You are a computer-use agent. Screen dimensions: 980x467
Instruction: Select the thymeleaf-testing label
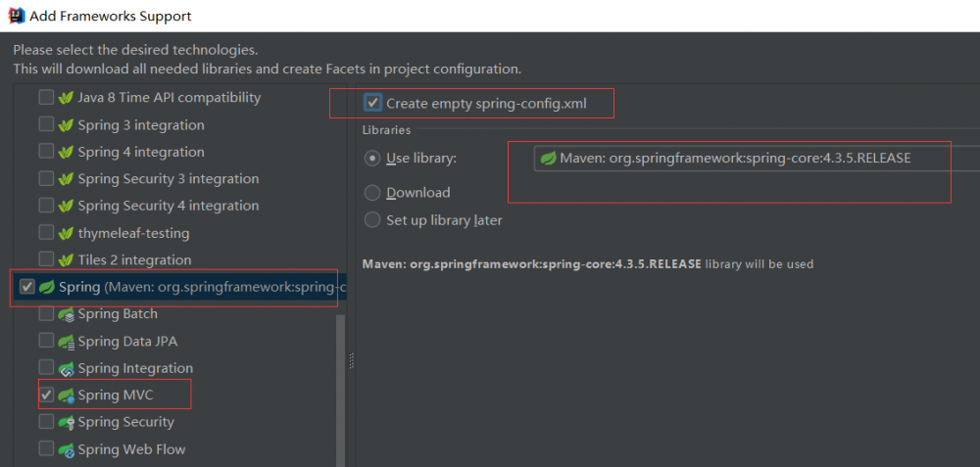133,233
